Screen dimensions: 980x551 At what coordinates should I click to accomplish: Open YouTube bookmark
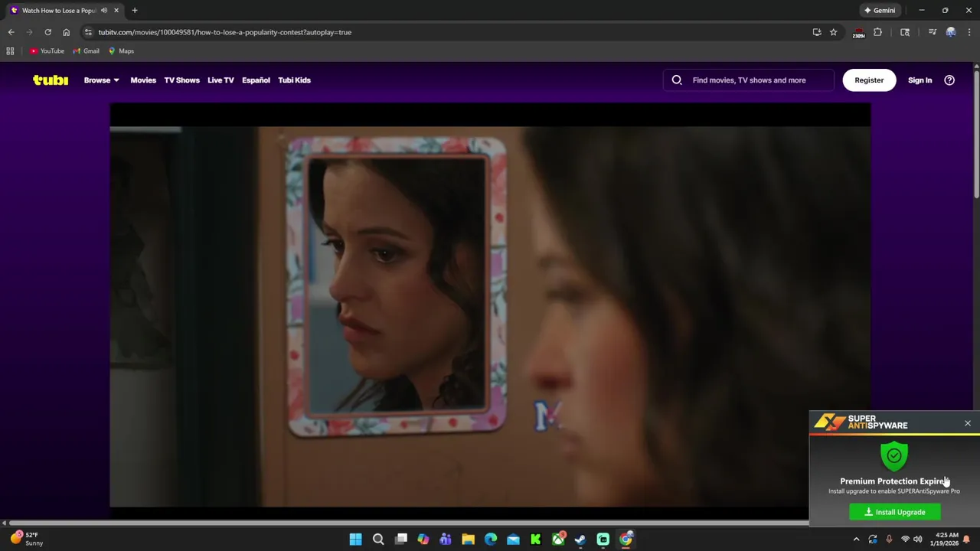pos(47,51)
